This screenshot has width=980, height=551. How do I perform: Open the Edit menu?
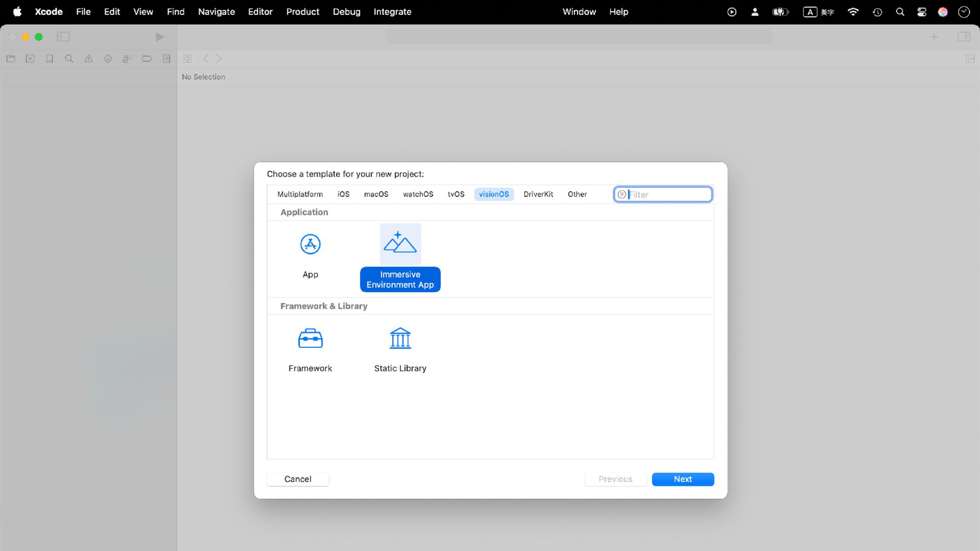[x=112, y=12]
